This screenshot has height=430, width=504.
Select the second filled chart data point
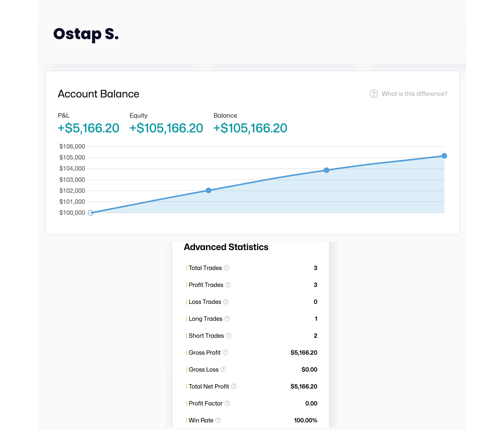[326, 170]
